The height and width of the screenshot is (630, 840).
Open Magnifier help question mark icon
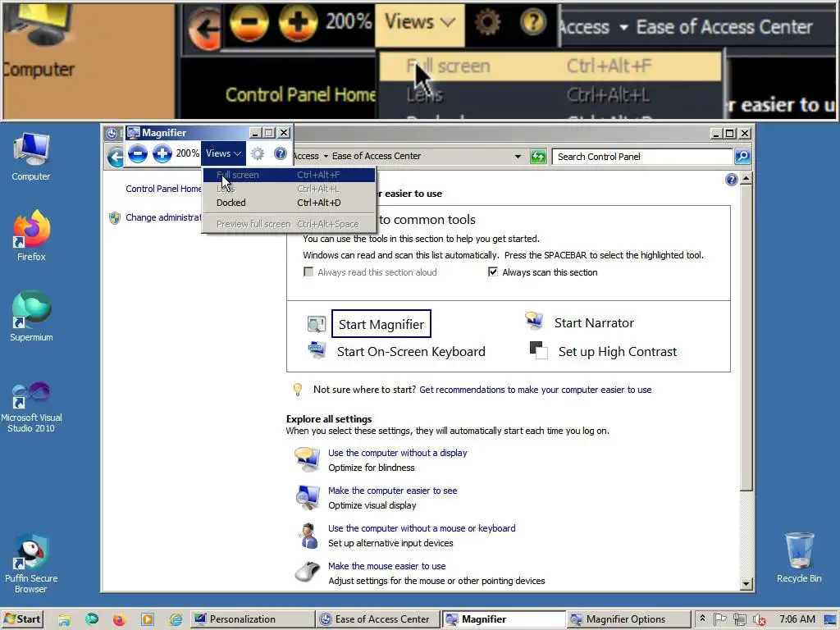[x=281, y=153]
